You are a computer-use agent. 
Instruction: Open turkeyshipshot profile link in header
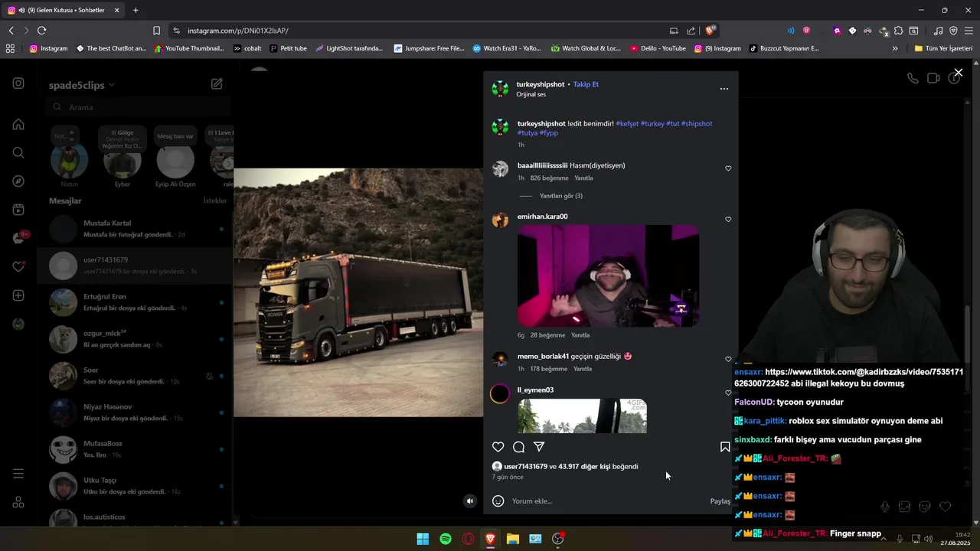click(x=541, y=84)
